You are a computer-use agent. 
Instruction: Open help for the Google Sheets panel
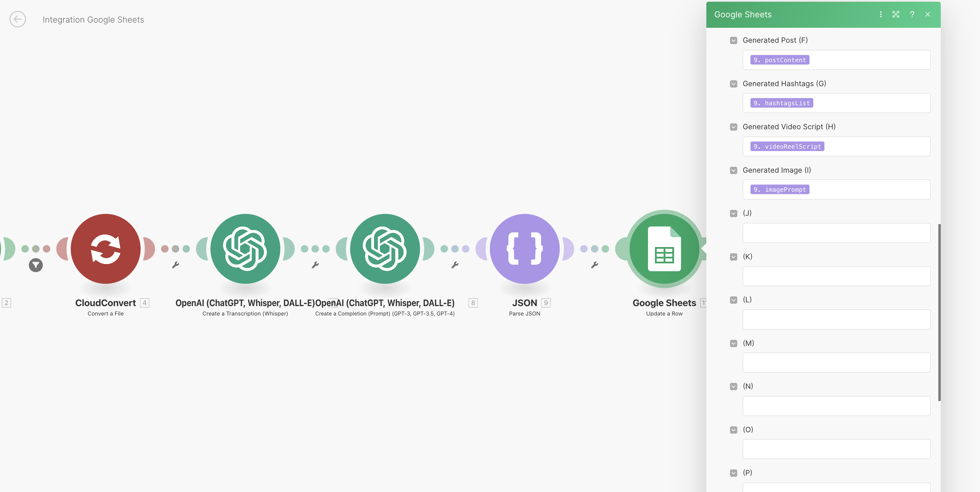click(912, 15)
